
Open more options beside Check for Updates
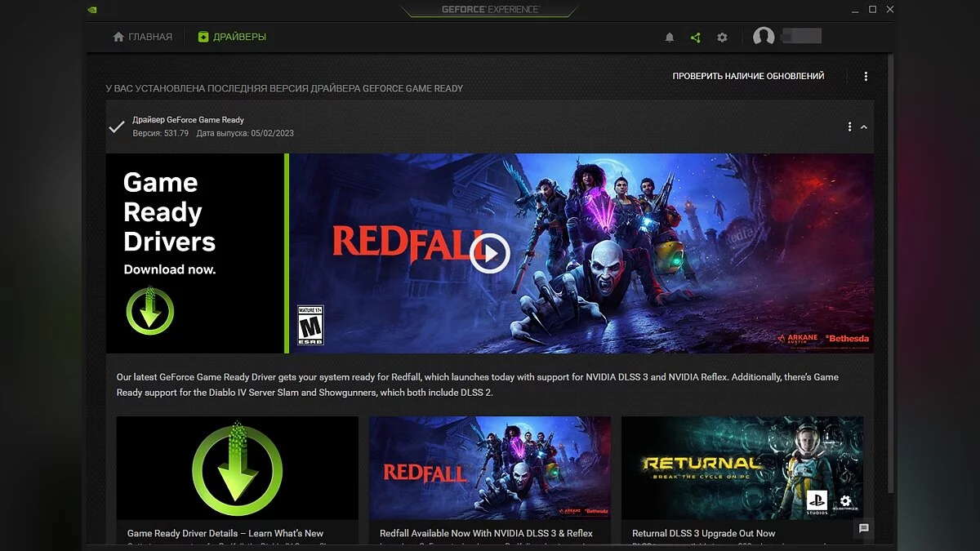(866, 76)
